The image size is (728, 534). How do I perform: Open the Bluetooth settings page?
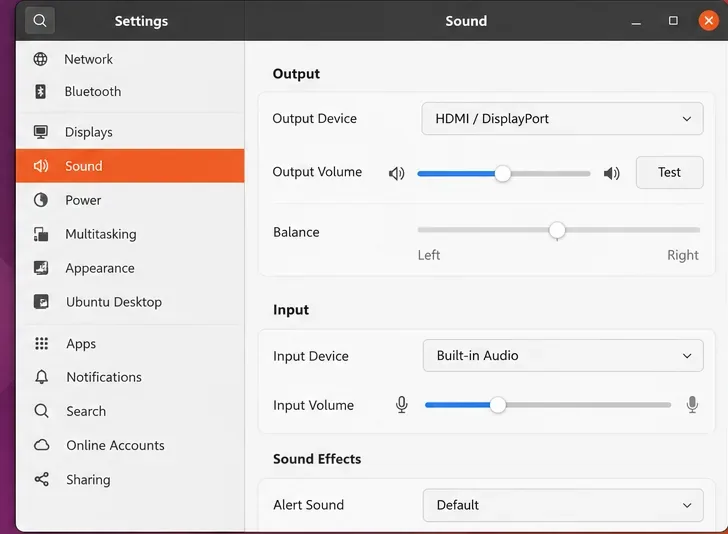[130, 91]
